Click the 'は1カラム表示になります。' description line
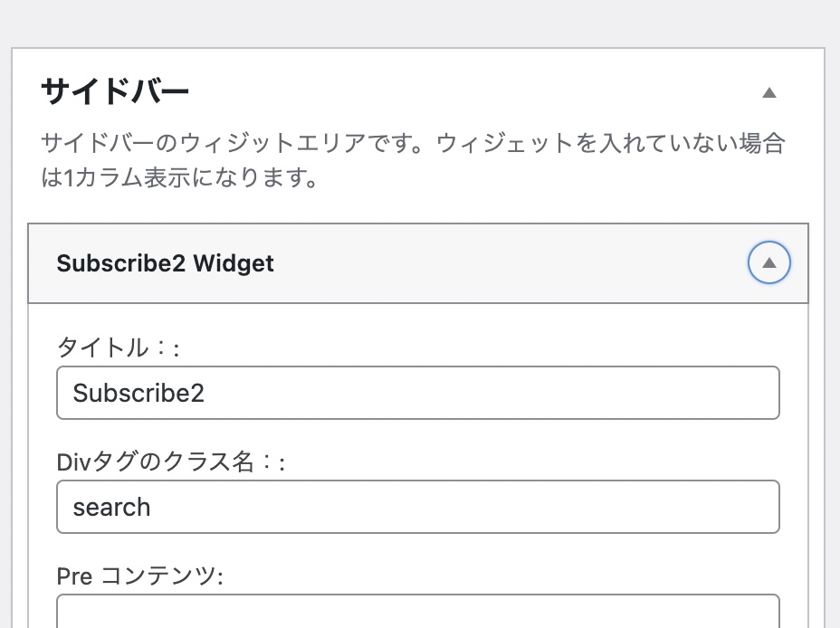Image resolution: width=840 pixels, height=628 pixels. click(178, 176)
